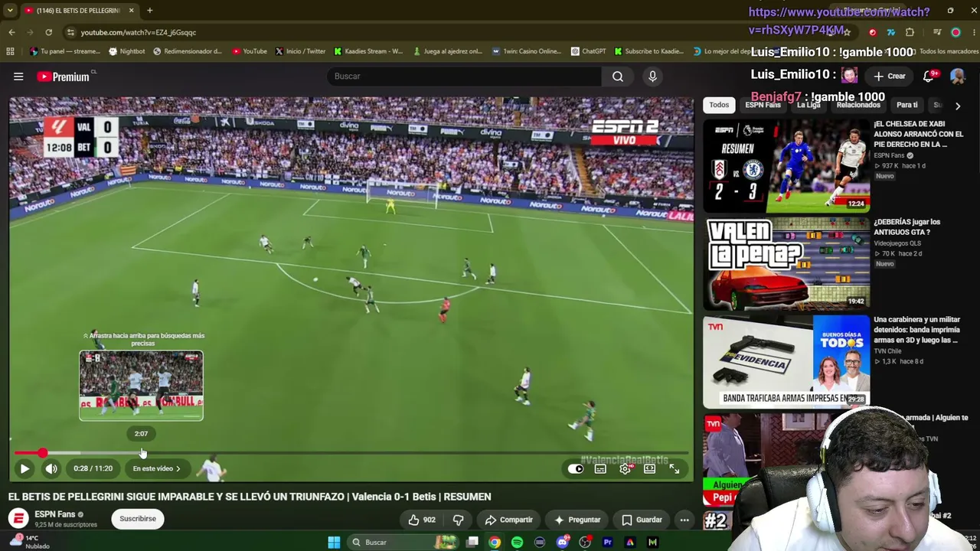This screenshot has height=551, width=980.
Task: Open the 'Twin: Casino Online' bookmark
Action: pyautogui.click(x=526, y=51)
